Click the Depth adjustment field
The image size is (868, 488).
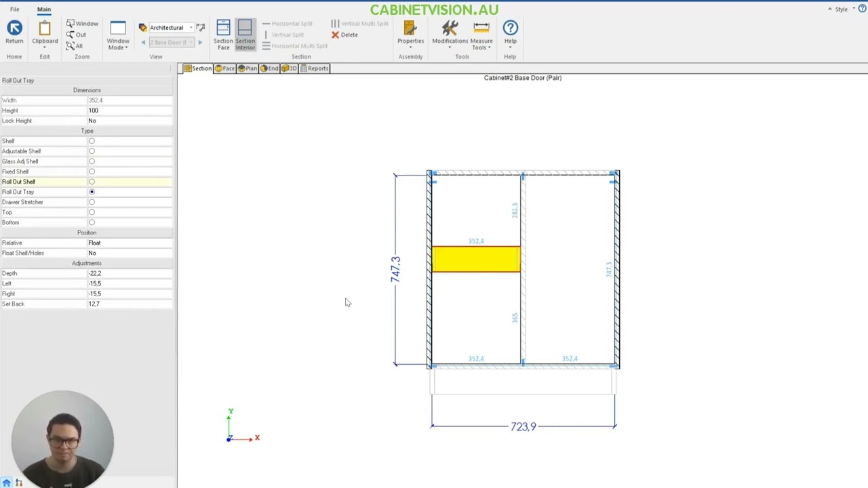pos(130,273)
